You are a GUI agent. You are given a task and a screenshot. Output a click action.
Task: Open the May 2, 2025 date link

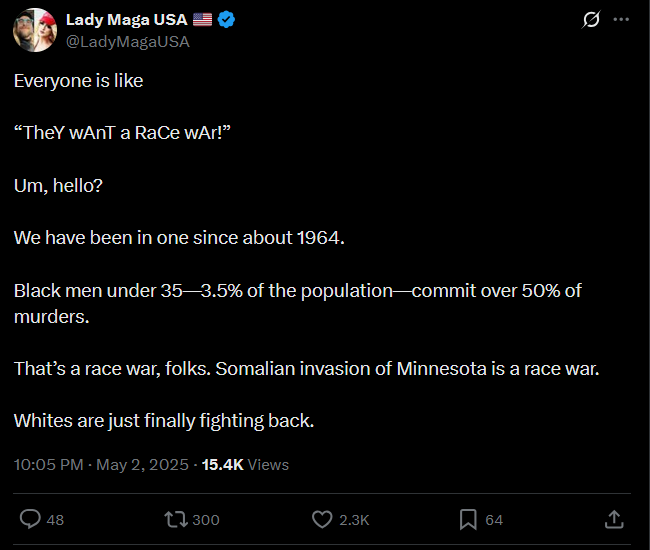tap(142, 465)
